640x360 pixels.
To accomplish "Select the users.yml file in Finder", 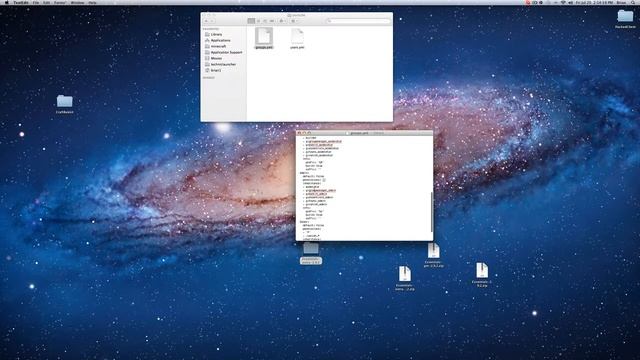I will (297, 38).
